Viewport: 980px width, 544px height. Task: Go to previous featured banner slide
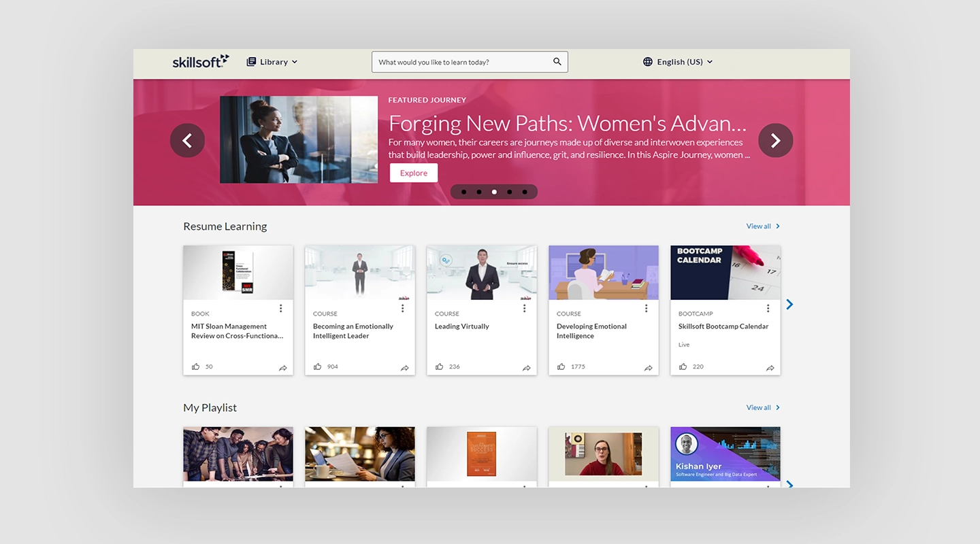(187, 141)
